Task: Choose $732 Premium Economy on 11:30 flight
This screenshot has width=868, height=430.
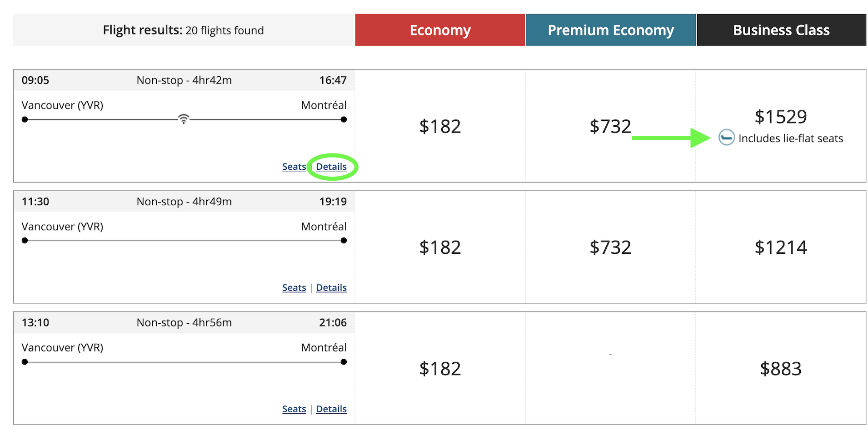Action: point(610,247)
